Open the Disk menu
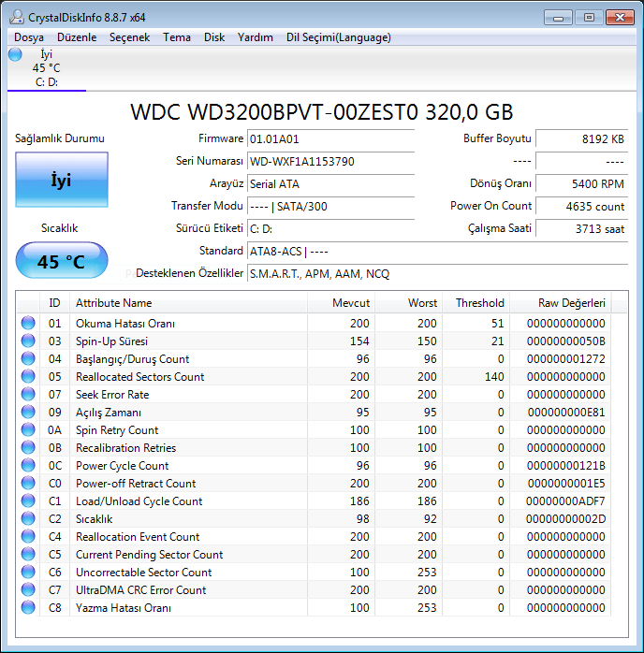The image size is (644, 653). point(214,37)
